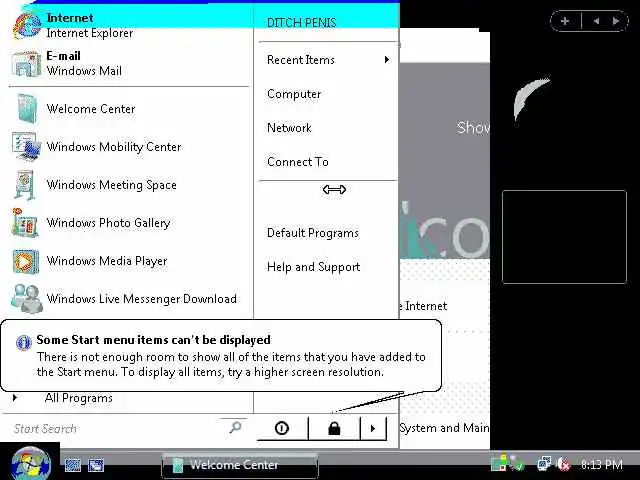Open Windows Live Messenger Download icon

pyautogui.click(x=27, y=299)
